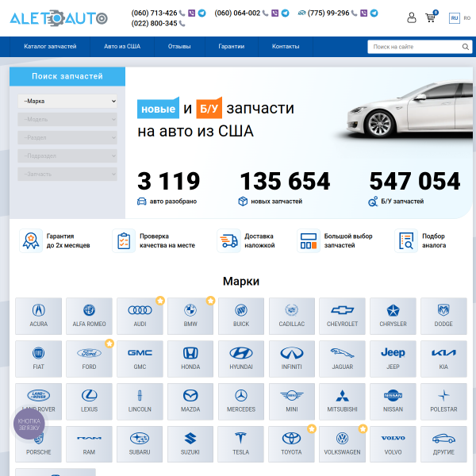
Task: Select the Polestar brand tile
Action: tap(443, 401)
